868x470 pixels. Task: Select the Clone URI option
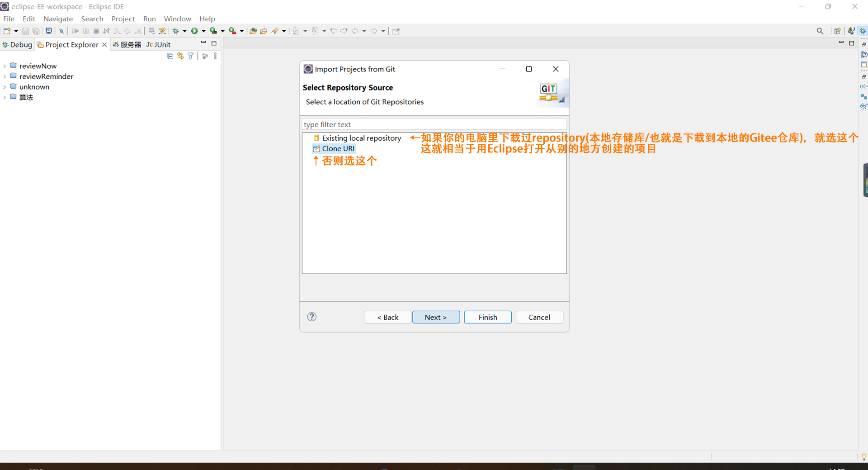[338, 148]
